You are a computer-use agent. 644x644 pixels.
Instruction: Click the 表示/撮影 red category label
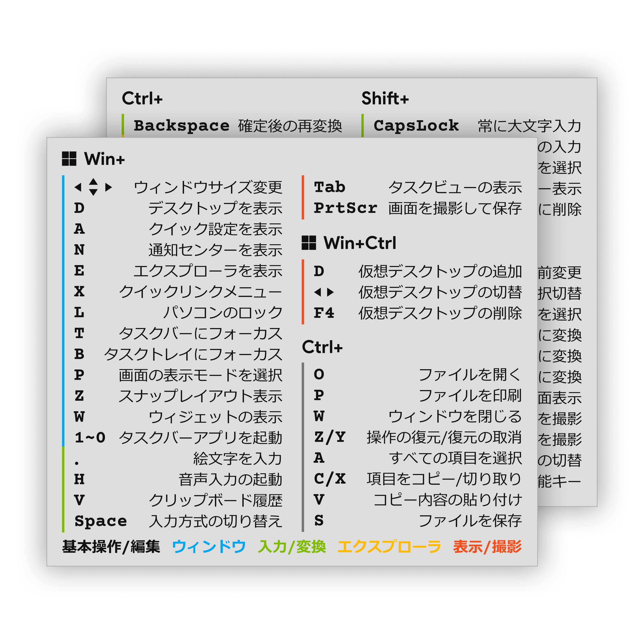point(487,547)
